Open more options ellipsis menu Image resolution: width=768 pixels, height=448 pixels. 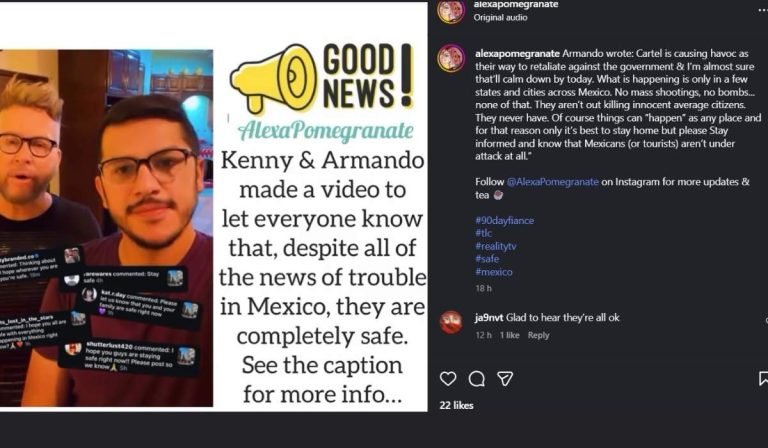point(763,10)
